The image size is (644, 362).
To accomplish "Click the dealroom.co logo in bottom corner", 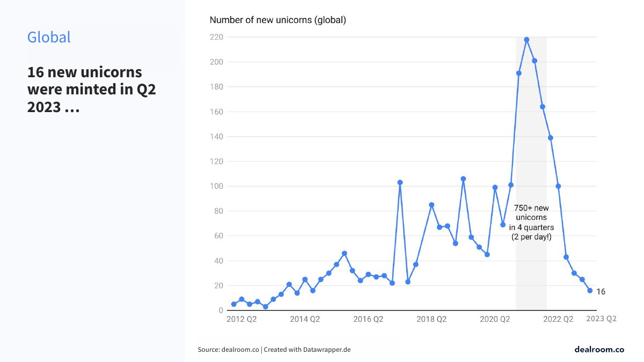I will coord(599,349).
